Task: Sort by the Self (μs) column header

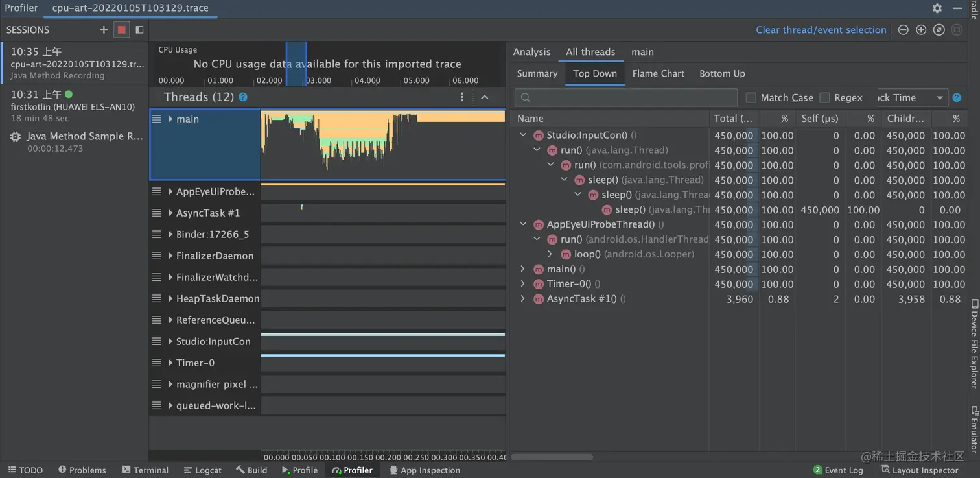Action: (819, 119)
